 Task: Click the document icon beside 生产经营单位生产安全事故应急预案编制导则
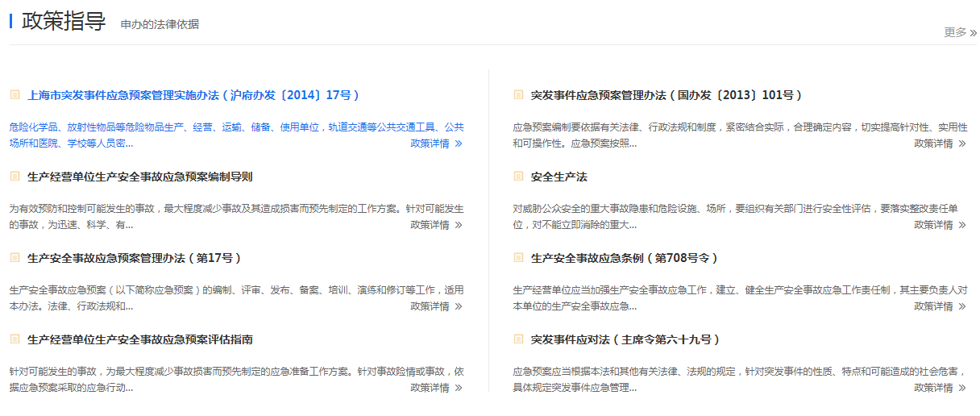point(15,176)
